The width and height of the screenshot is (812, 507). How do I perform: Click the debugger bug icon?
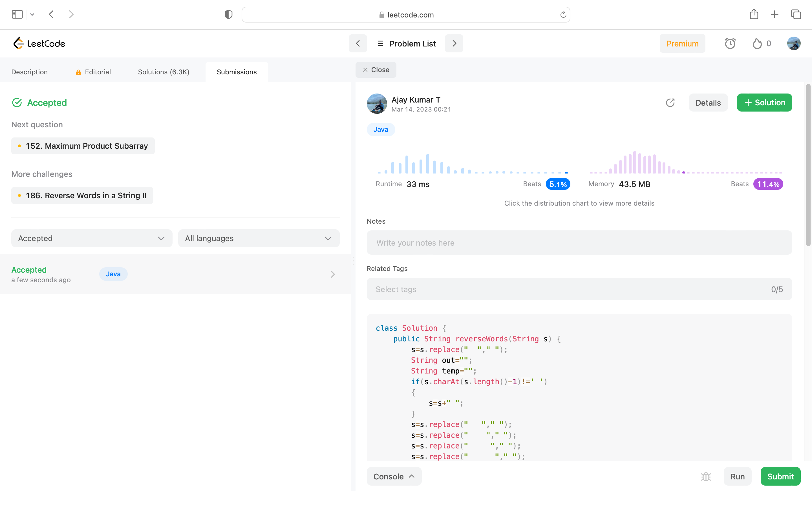(x=706, y=477)
